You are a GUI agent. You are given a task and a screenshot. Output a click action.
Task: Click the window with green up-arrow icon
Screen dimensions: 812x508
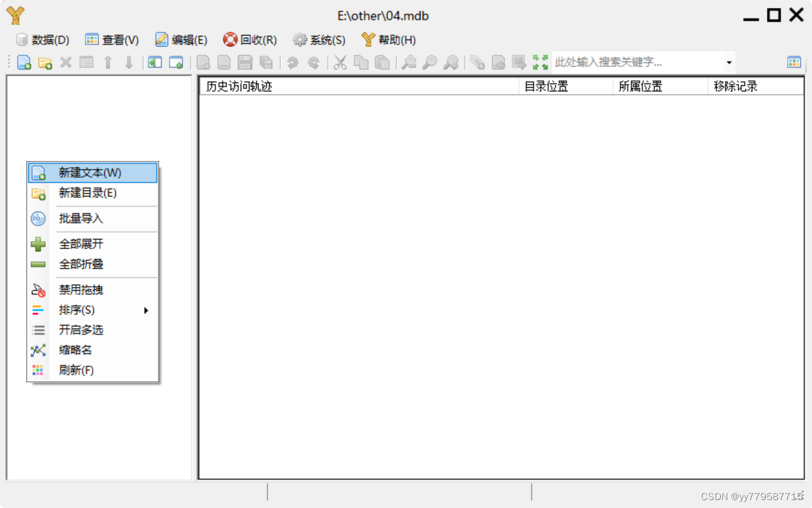click(x=176, y=62)
